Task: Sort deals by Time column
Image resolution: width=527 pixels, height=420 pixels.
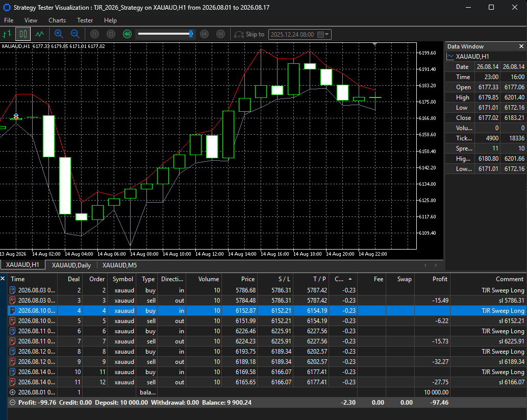Action: (x=32, y=279)
